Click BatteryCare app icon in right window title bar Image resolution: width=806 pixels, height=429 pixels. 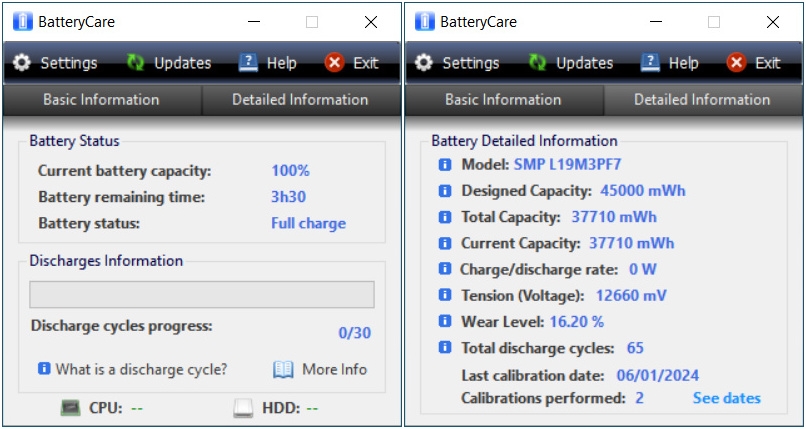click(x=425, y=22)
